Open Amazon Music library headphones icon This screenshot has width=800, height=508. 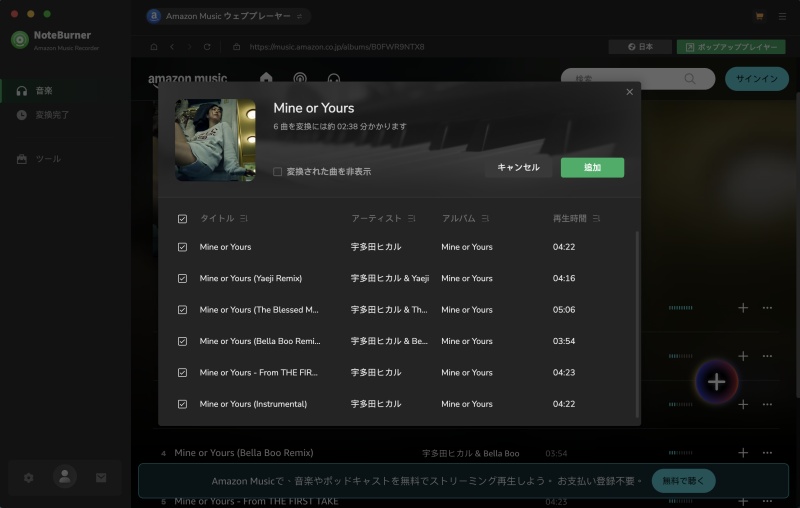click(x=334, y=79)
